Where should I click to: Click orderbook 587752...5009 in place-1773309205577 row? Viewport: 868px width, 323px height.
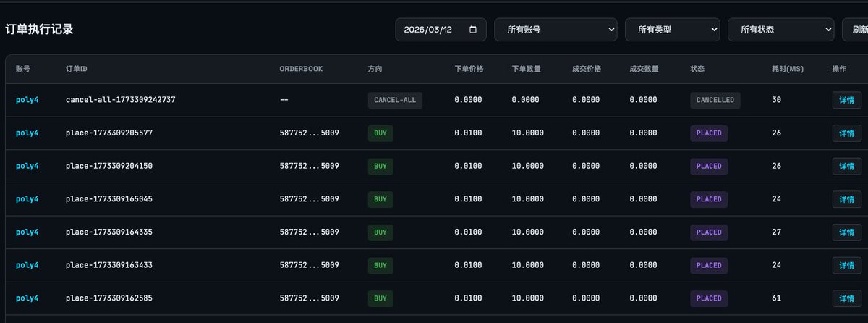coord(309,133)
